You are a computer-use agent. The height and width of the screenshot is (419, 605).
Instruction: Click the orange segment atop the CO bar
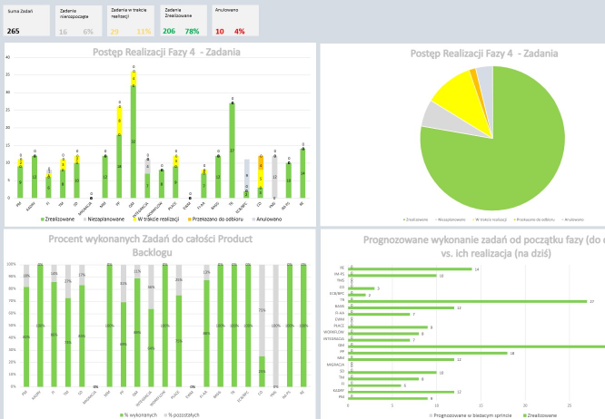point(260,162)
